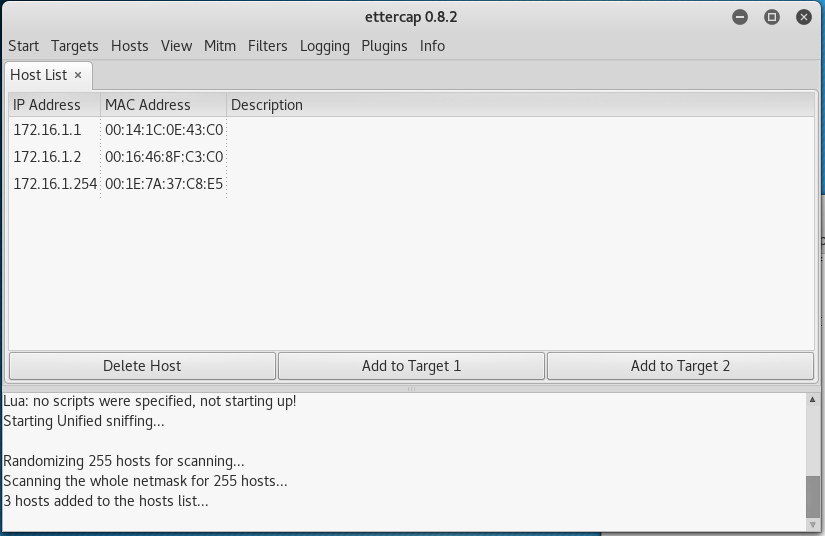
Task: Sort by IP Address column header
Action: [54, 105]
